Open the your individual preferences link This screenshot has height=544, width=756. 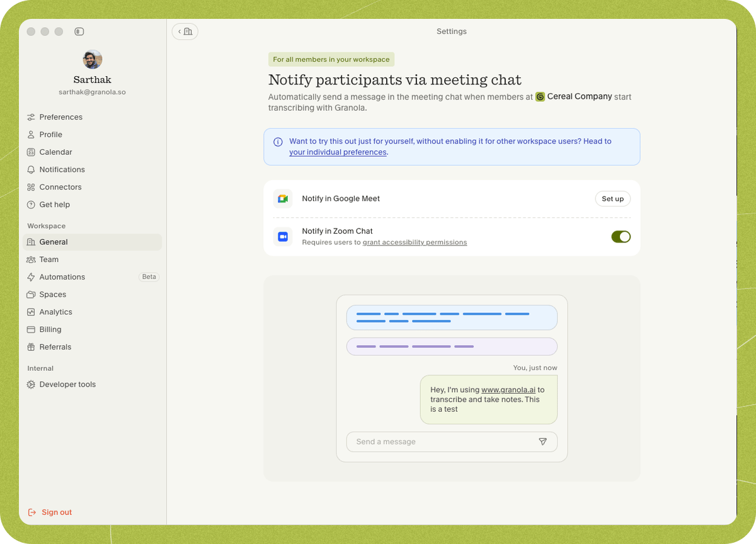338,152
